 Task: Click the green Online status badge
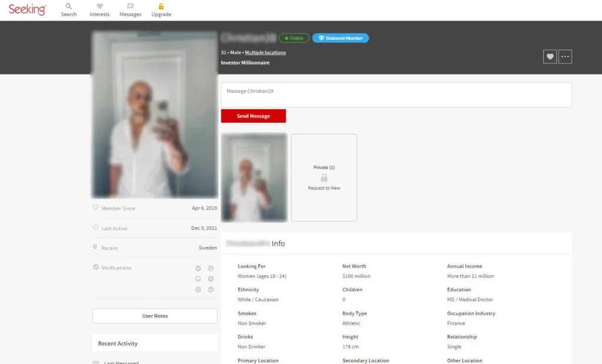coord(294,38)
